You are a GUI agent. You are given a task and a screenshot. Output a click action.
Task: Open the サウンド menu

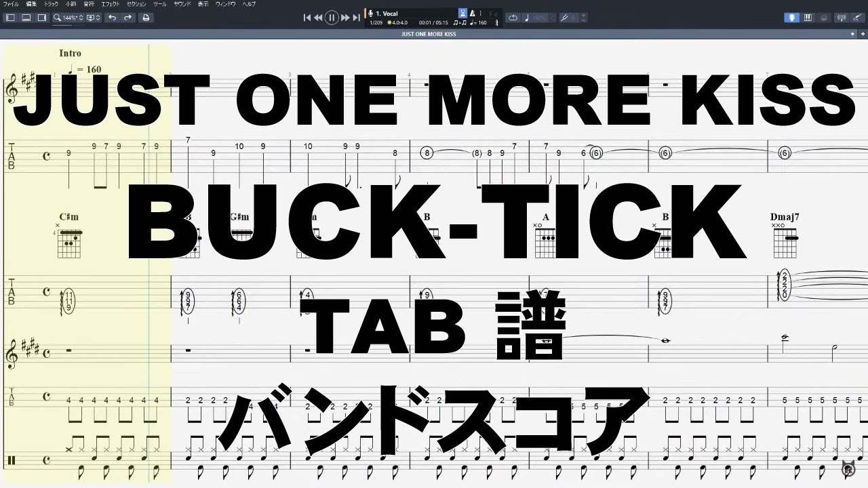182,4
